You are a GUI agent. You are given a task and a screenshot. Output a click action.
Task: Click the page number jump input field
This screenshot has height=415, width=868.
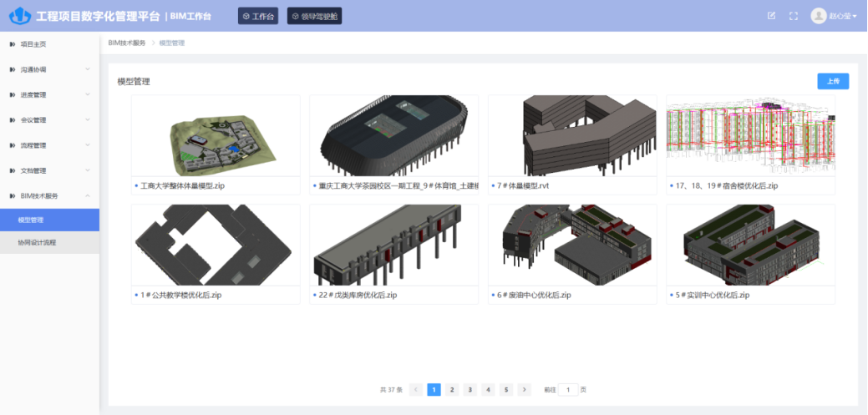[568, 389]
